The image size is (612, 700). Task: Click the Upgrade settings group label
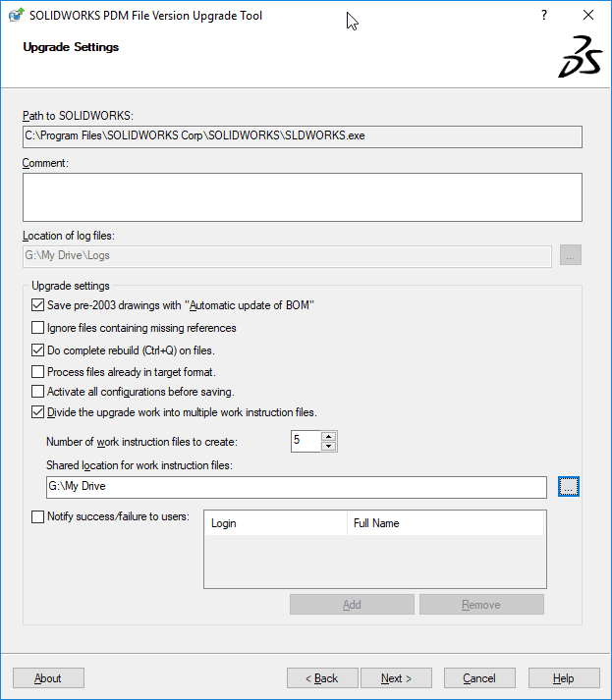pyautogui.click(x=71, y=286)
